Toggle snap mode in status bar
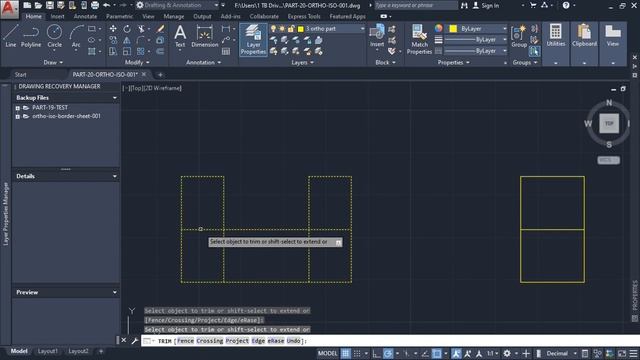 pos(357,353)
